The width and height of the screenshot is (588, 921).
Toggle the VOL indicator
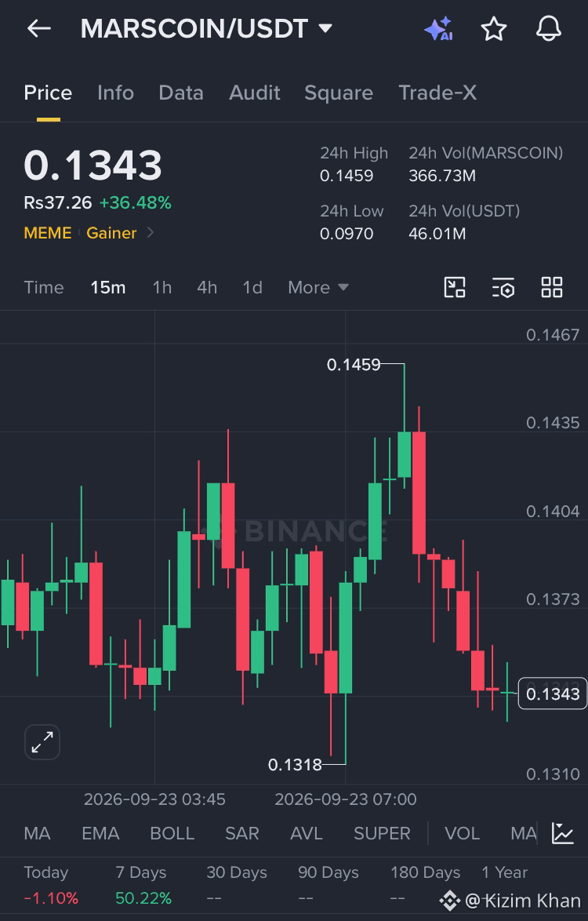pos(462,833)
